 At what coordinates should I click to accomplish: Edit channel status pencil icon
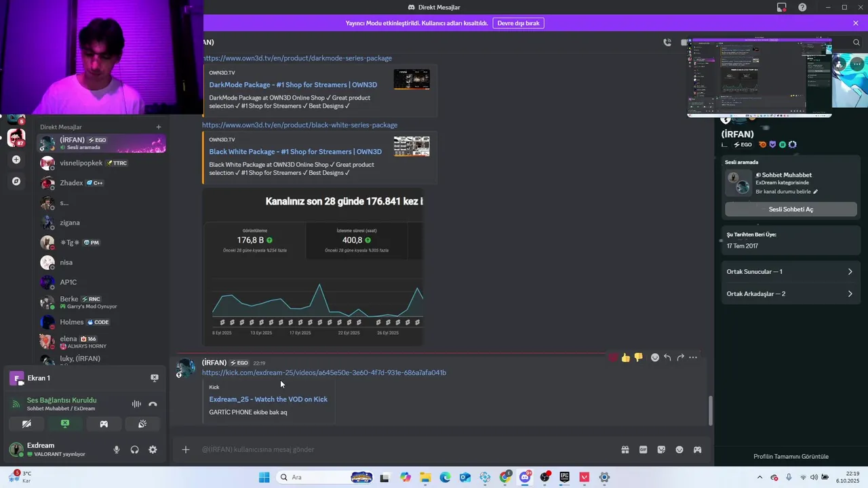click(x=816, y=192)
